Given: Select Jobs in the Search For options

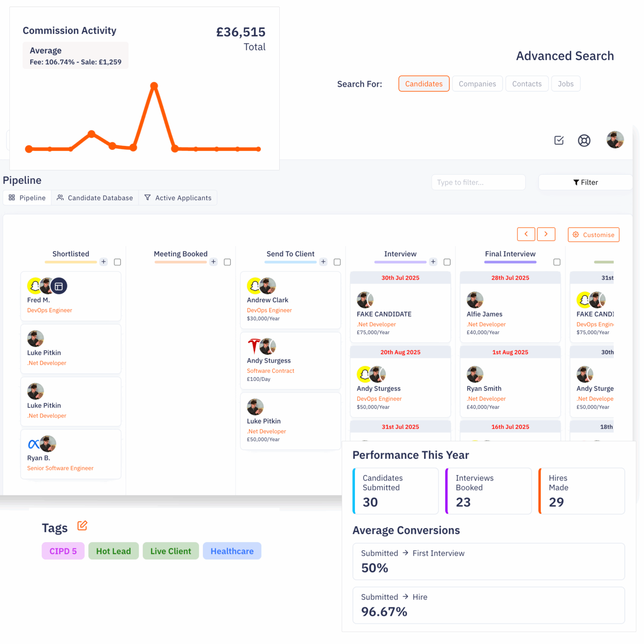Looking at the screenshot, I should pyautogui.click(x=565, y=84).
